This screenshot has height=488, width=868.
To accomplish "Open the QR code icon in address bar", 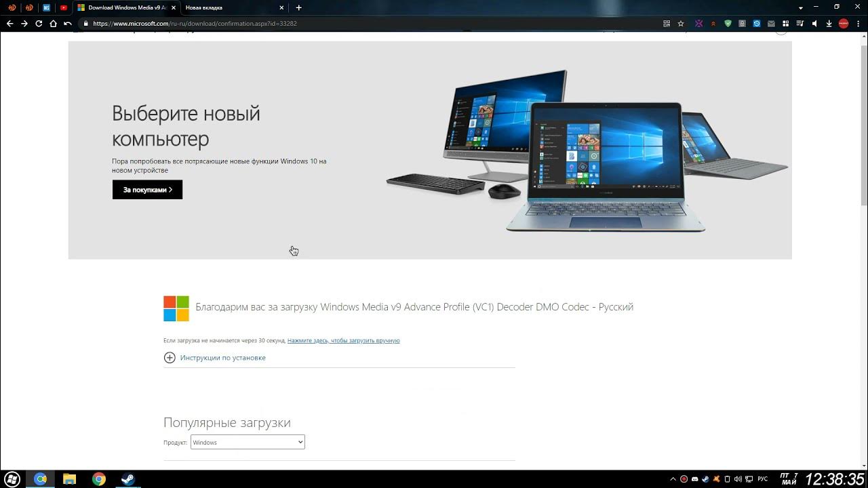I will click(667, 24).
